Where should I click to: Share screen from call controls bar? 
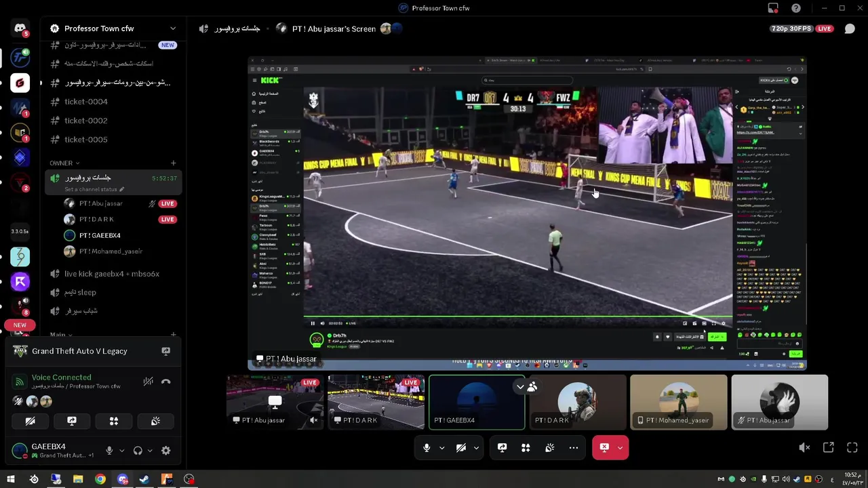point(502,448)
